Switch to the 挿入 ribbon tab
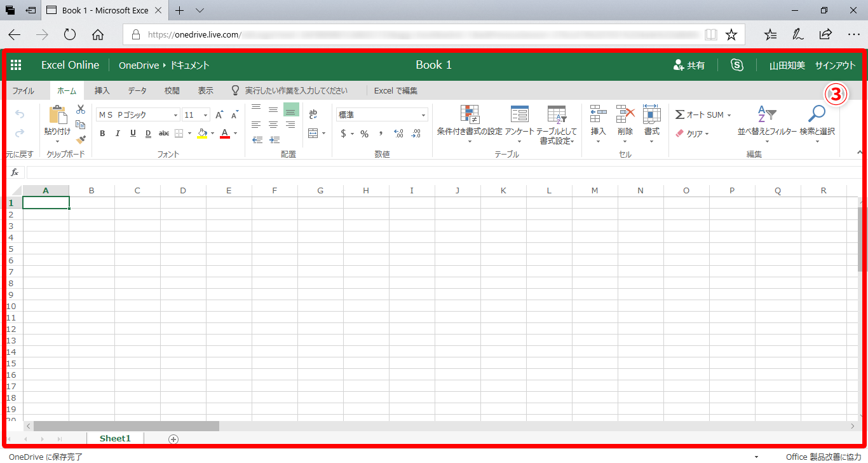This screenshot has width=868, height=463. pos(102,91)
